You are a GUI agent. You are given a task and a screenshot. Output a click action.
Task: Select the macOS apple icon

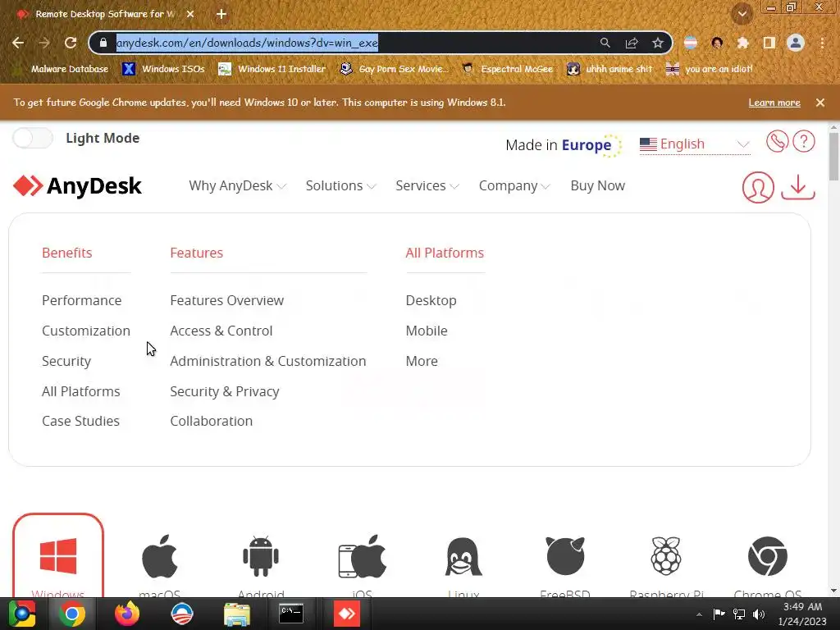pos(160,556)
